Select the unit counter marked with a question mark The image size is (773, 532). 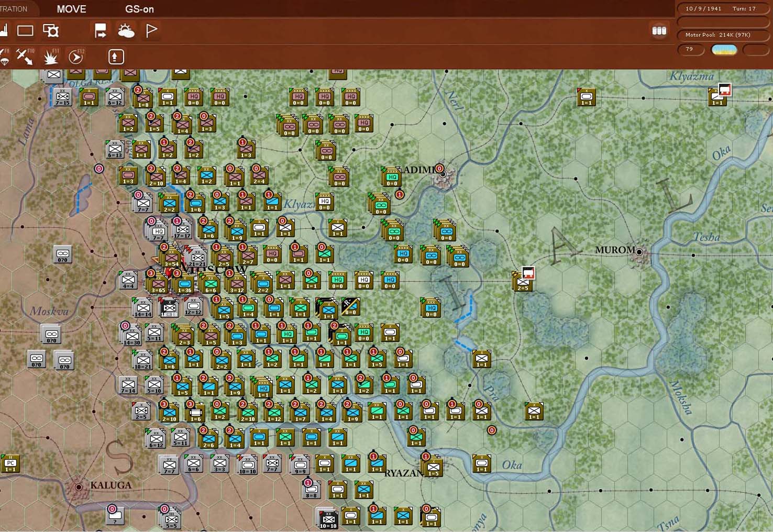pyautogui.click(x=115, y=516)
